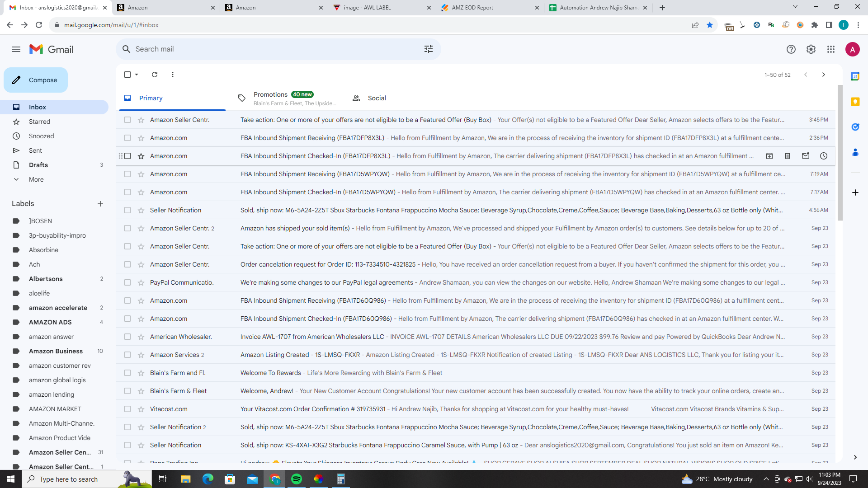Click the Compose button

36,80
